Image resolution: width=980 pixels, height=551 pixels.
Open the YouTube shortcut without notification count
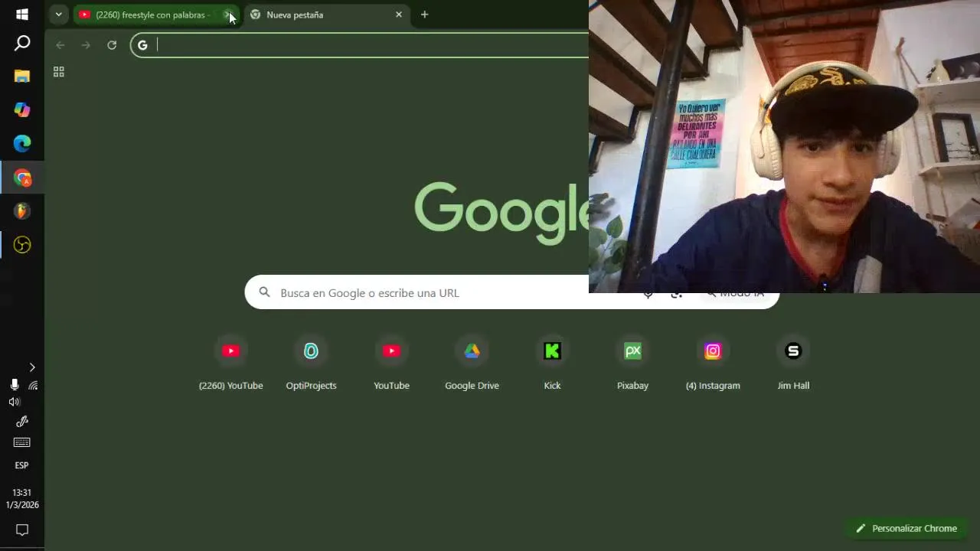(391, 364)
